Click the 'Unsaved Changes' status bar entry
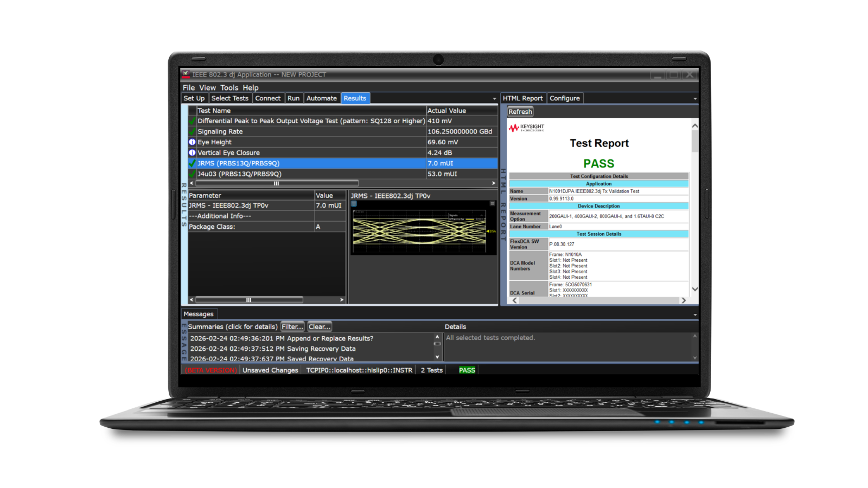The image size is (868, 488). click(270, 370)
